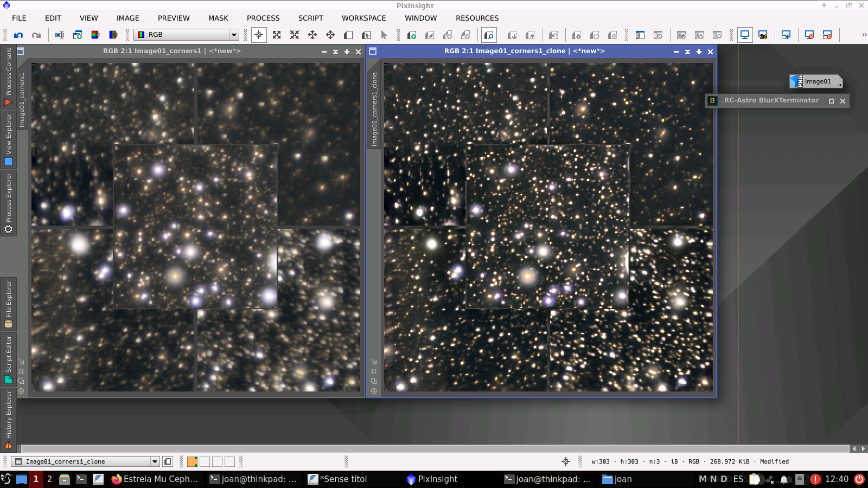Toggle the readout mode crosshair button
This screenshot has height=488, width=868.
(259, 35)
